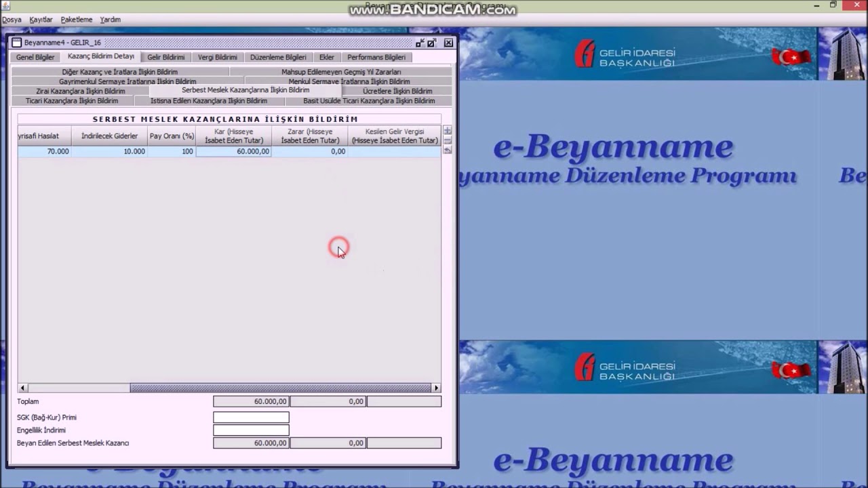
Task: Switch to the Performans Bilgileri tab
Action: point(376,58)
